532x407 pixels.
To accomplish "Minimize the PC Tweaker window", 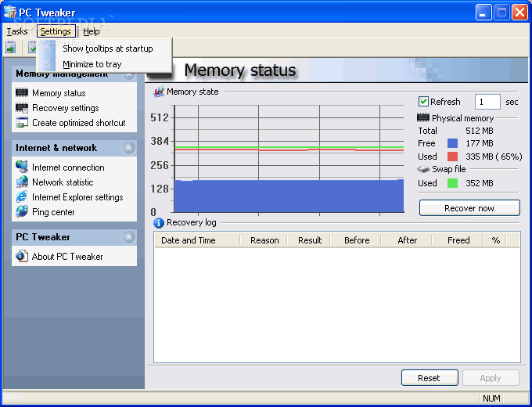I will (483, 13).
